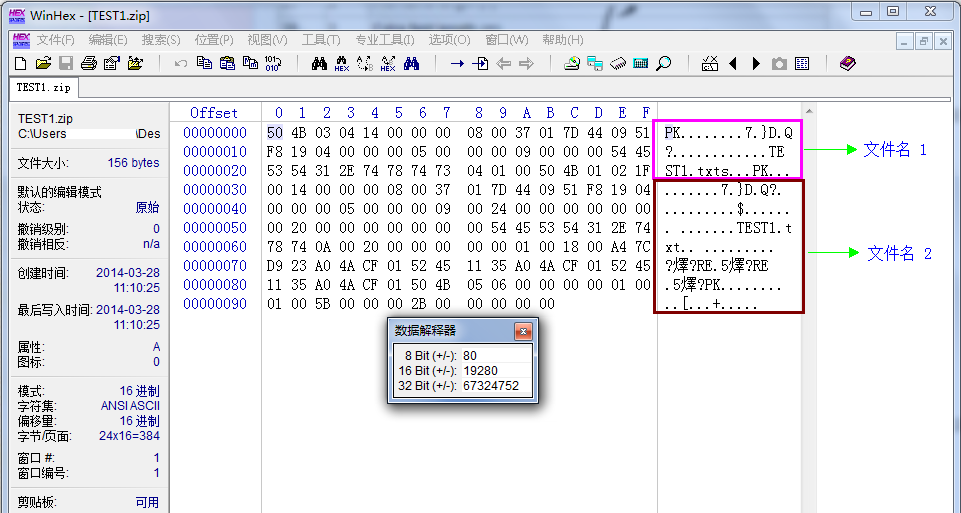Click the black left triangle icon
Screen dimensions: 961x513
[733, 63]
